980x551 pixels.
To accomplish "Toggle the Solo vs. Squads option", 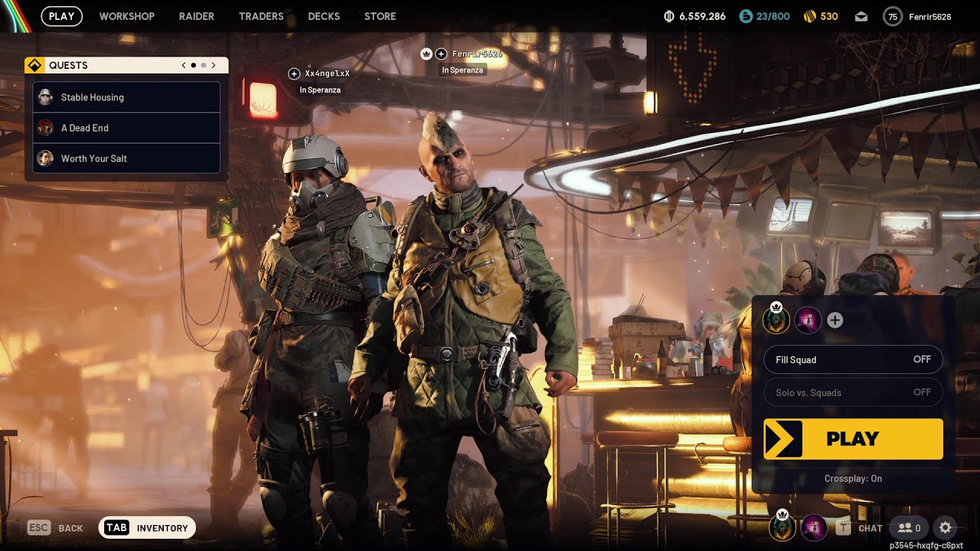I will [x=853, y=393].
